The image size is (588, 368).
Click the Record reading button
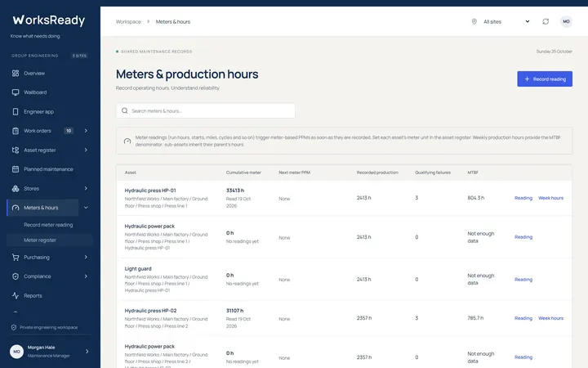point(545,79)
